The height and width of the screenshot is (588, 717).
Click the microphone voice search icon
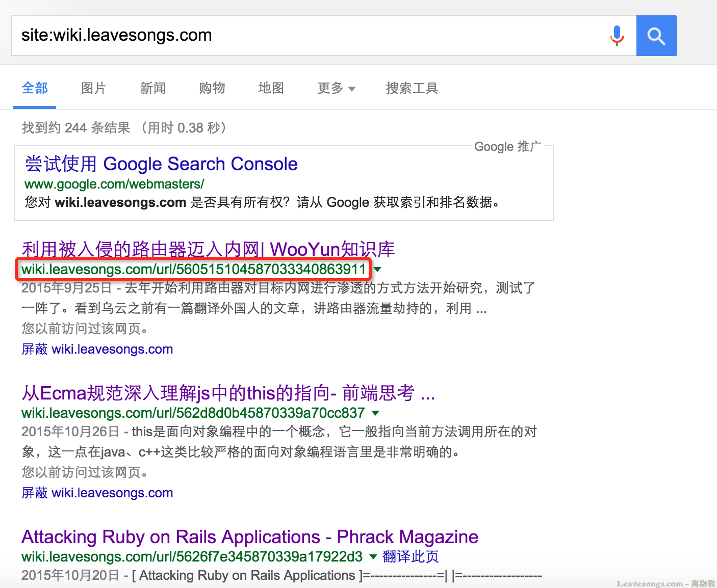tap(617, 36)
